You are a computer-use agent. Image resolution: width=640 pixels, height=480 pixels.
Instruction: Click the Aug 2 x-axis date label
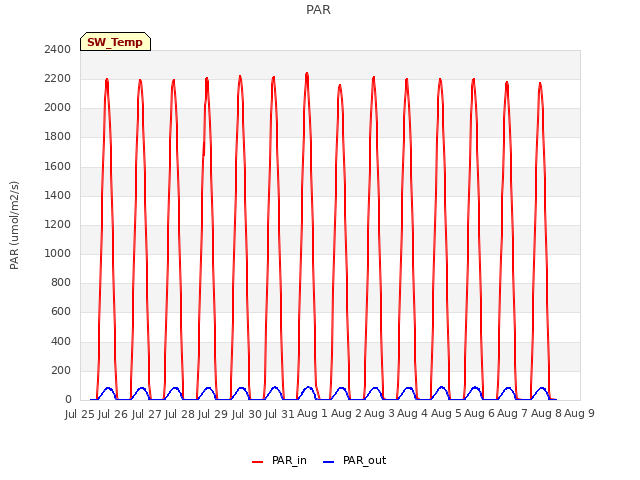(x=346, y=414)
